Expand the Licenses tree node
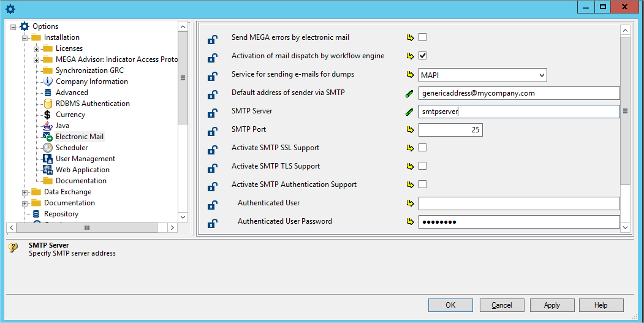644x323 pixels. click(x=37, y=48)
